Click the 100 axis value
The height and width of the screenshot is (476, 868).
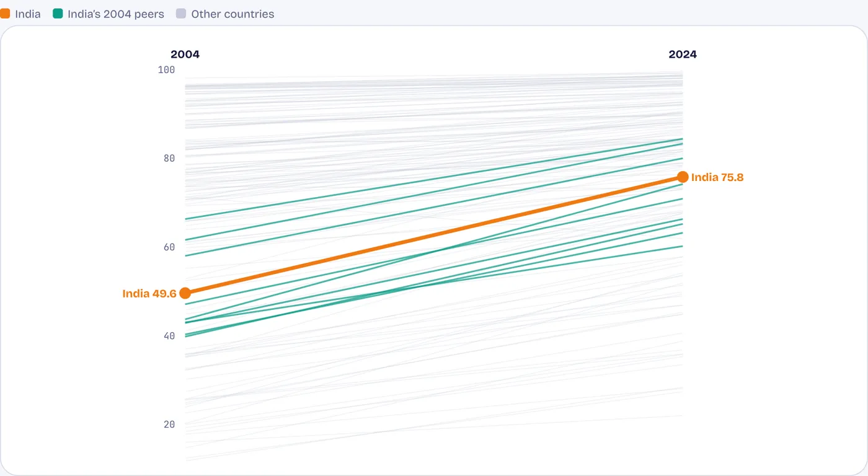pos(166,70)
